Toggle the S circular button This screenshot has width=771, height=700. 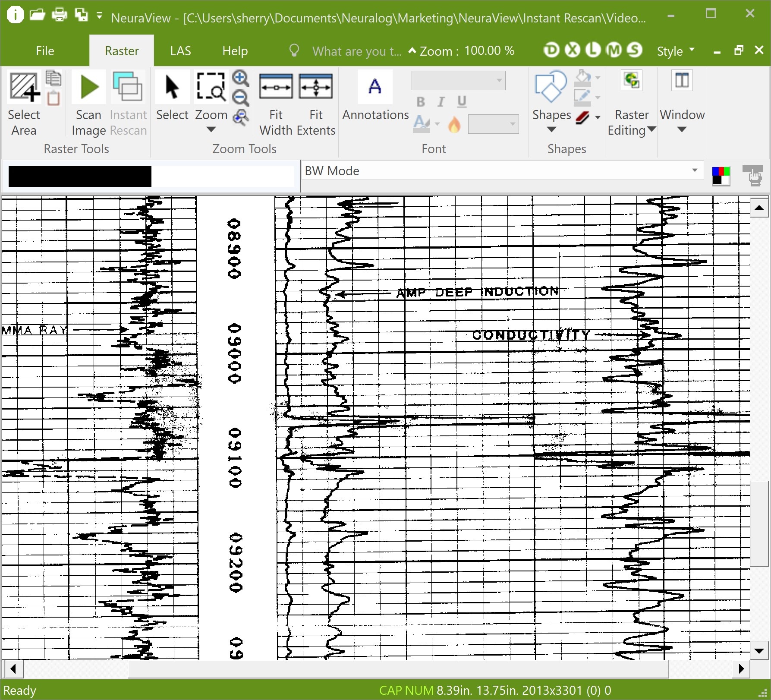coord(634,50)
